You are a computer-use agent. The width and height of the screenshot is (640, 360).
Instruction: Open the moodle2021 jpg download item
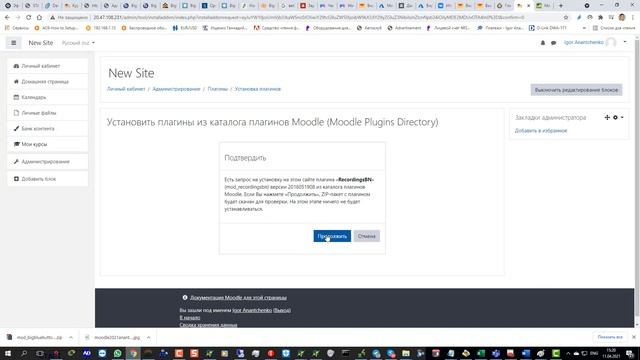[113, 338]
